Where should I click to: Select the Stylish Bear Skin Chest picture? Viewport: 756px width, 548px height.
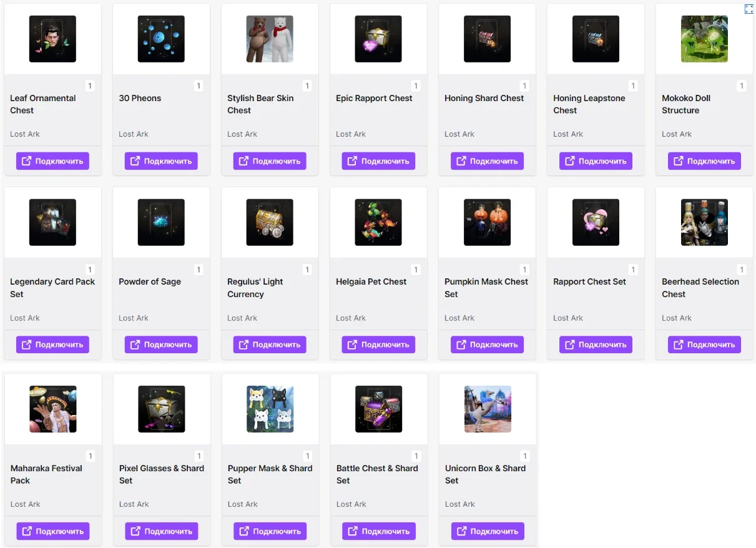pyautogui.click(x=270, y=39)
